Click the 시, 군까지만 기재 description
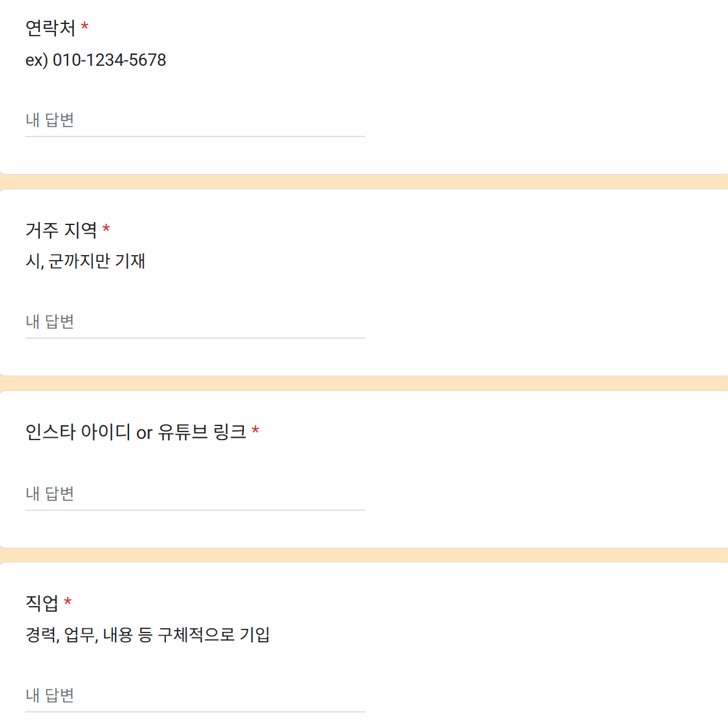The height and width of the screenshot is (726, 728). pos(86,261)
